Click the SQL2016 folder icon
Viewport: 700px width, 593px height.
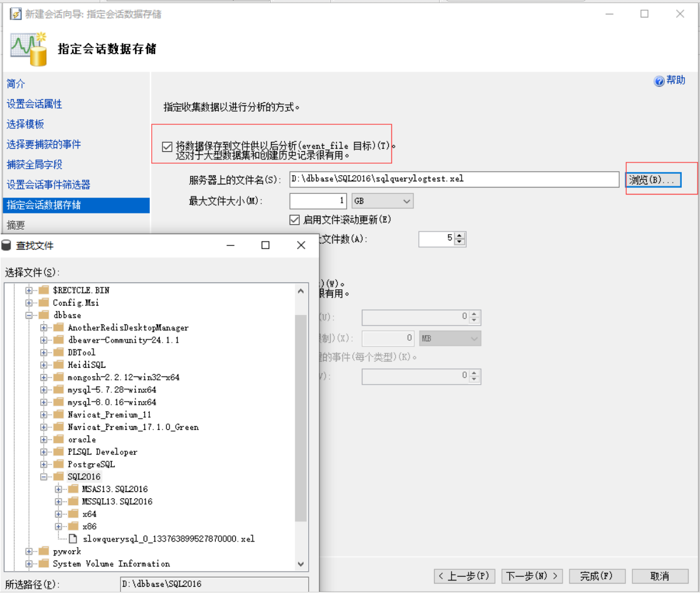58,476
